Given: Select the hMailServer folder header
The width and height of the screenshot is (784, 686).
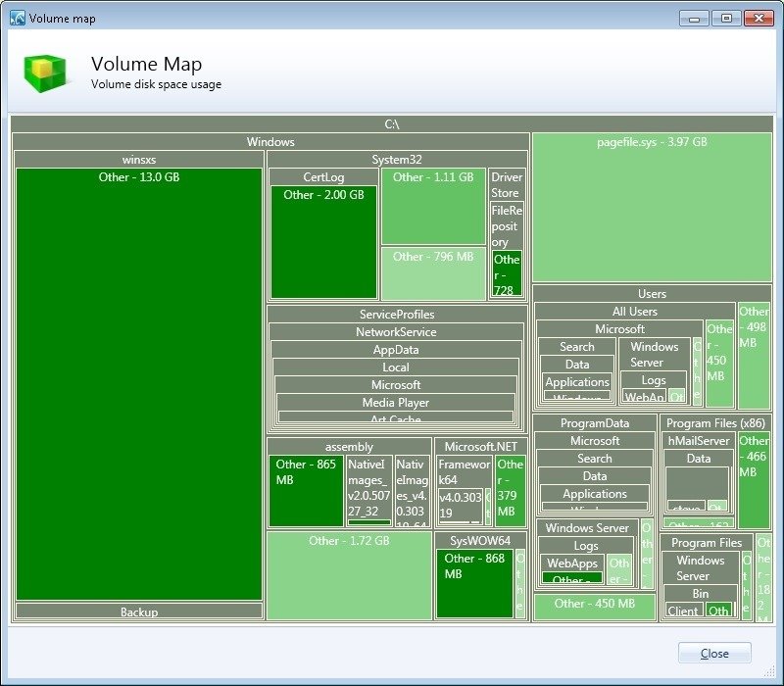Looking at the screenshot, I should point(699,441).
